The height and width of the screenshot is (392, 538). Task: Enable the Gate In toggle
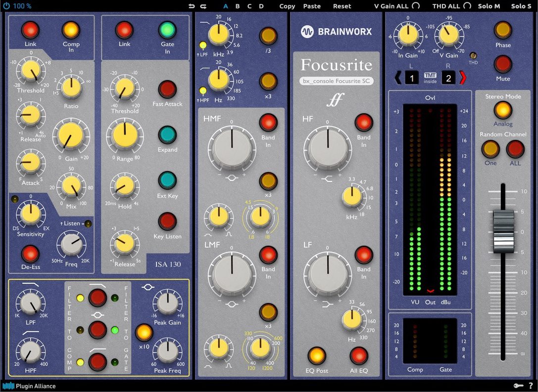coord(167,30)
